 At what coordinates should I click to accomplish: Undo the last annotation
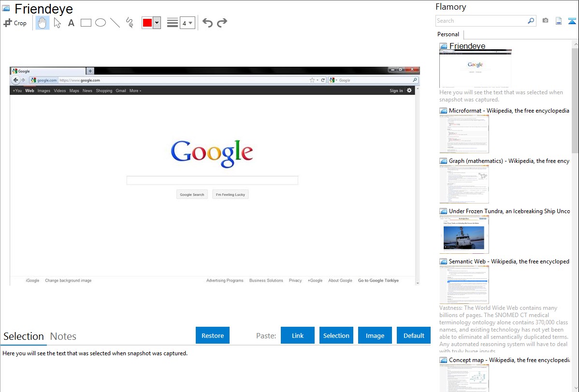[207, 23]
